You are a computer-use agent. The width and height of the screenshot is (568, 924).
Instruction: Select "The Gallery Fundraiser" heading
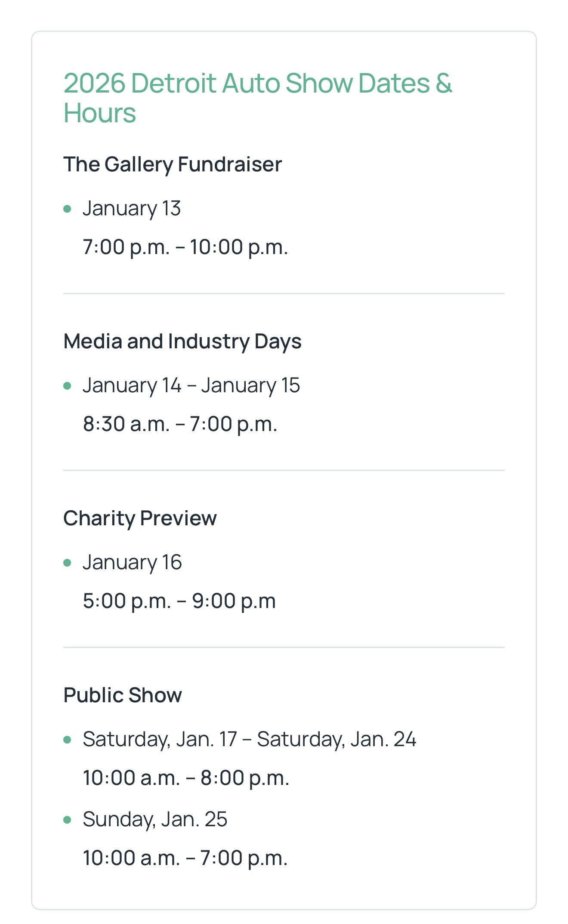coord(173,164)
